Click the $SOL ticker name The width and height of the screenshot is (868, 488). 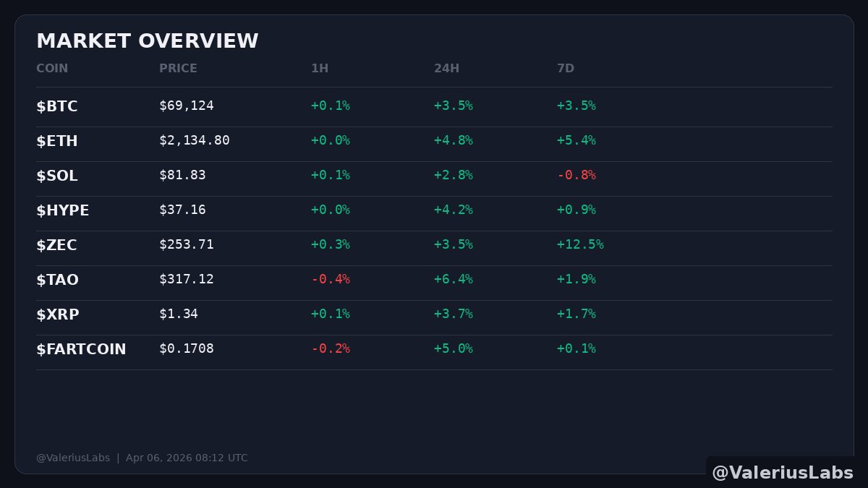[57, 176]
